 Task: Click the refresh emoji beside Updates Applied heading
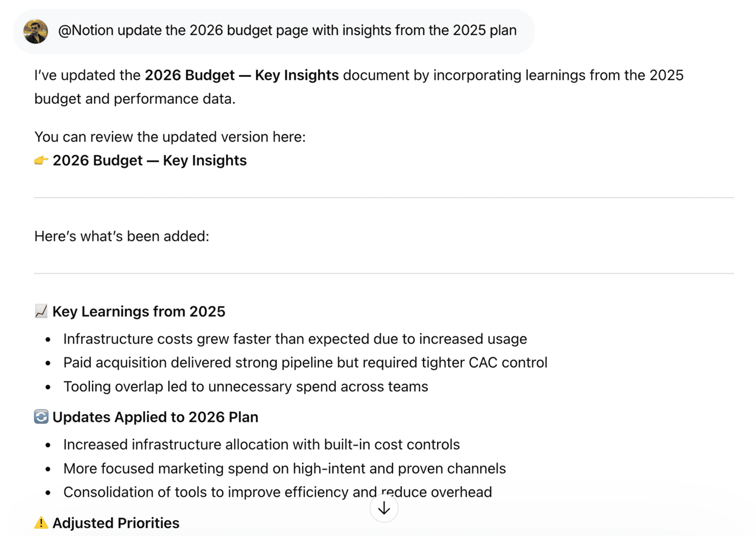pos(41,416)
